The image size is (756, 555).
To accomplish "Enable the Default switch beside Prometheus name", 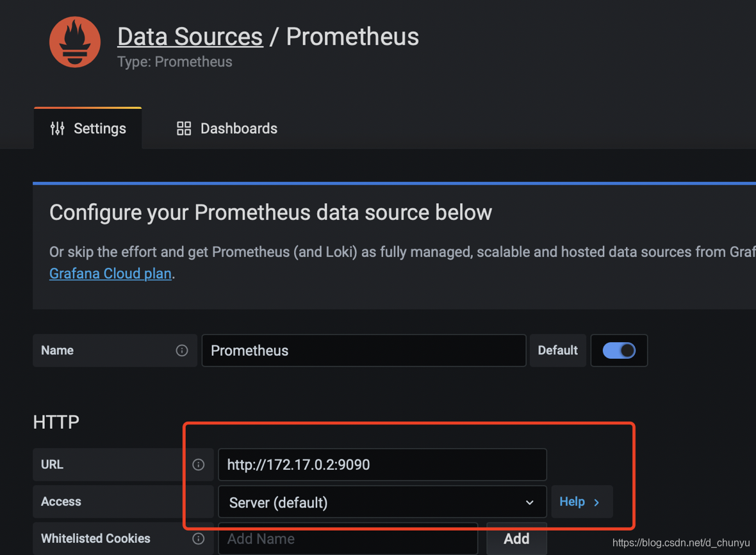I will [x=619, y=350].
